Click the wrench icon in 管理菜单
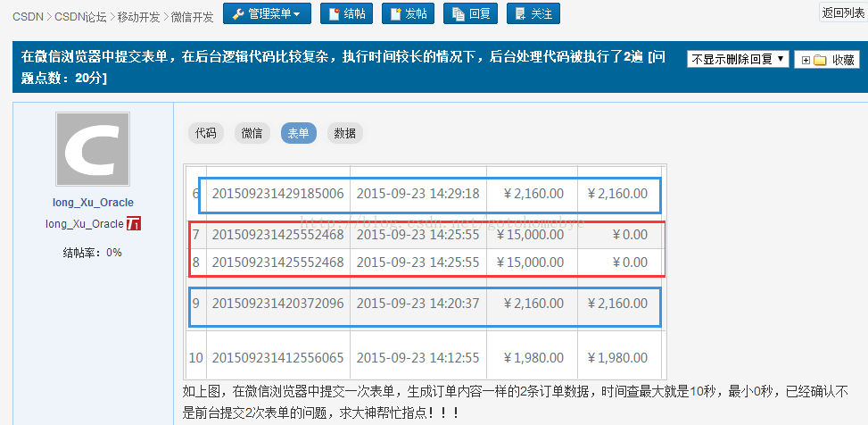This screenshot has width=868, height=425. tap(238, 14)
